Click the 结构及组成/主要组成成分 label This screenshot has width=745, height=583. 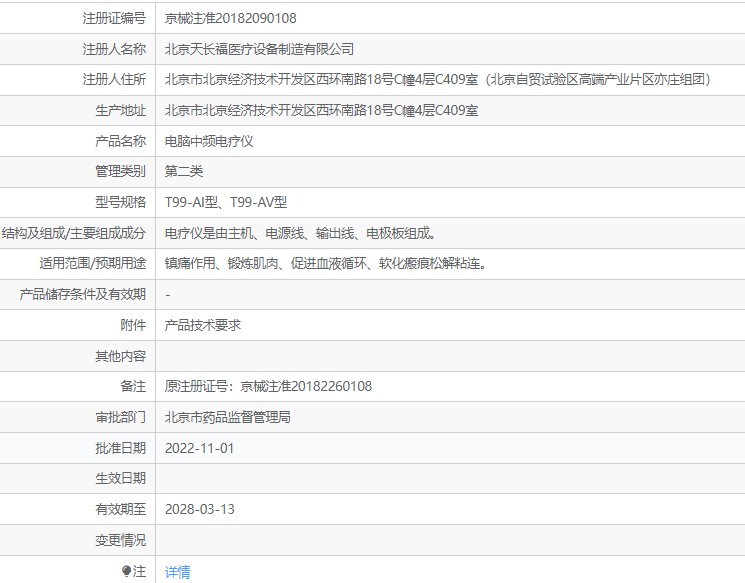(74, 233)
